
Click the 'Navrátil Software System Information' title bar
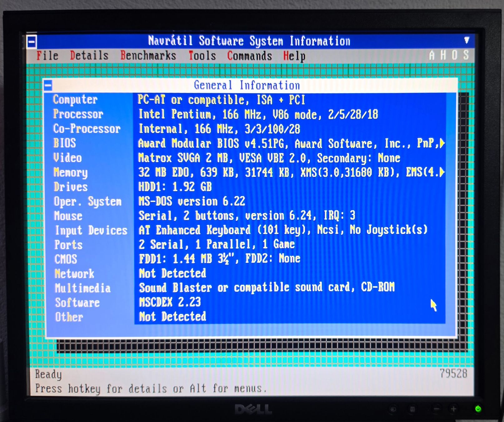249,41
